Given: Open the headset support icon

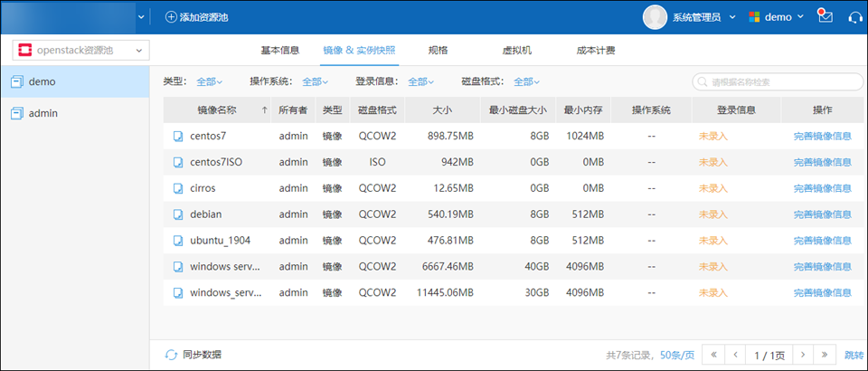Looking at the screenshot, I should 854,17.
